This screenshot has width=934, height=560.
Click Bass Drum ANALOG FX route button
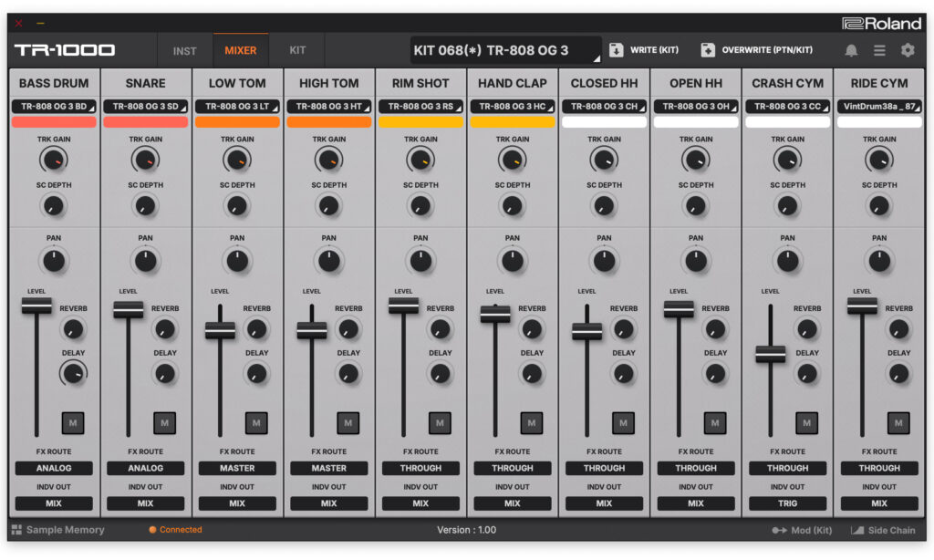[54, 468]
